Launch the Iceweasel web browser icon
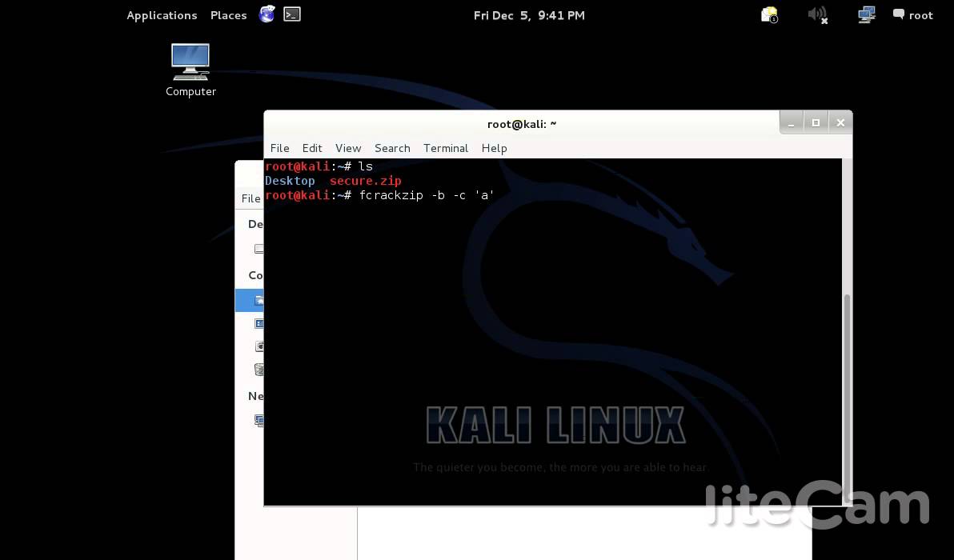Image resolution: width=954 pixels, height=560 pixels. [x=267, y=14]
